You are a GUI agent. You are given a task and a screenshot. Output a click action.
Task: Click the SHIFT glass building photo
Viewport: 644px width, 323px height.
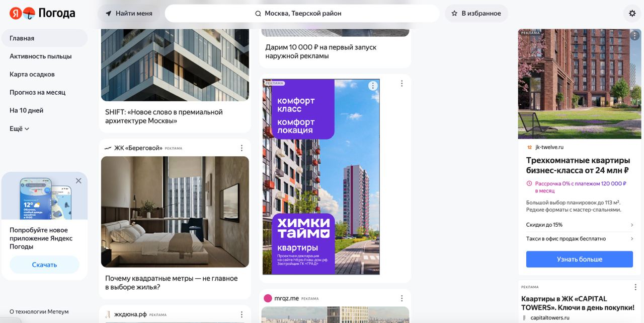[x=175, y=65]
